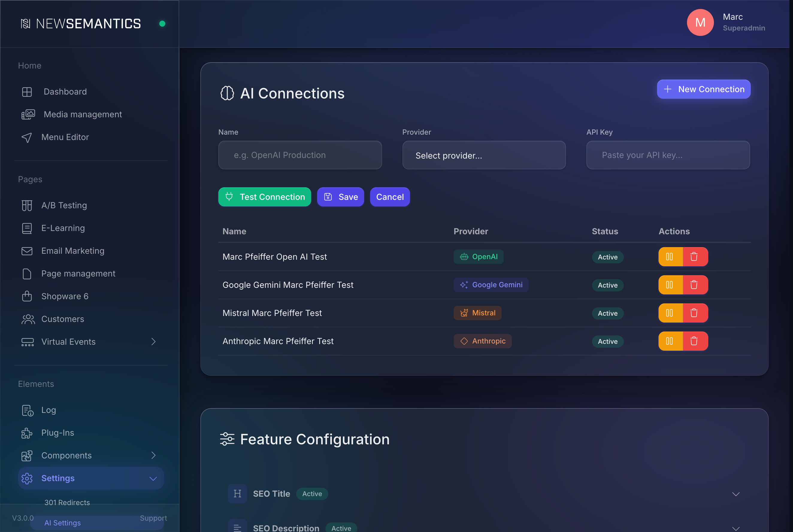
Task: Click the Log file icon
Action: click(x=28, y=411)
